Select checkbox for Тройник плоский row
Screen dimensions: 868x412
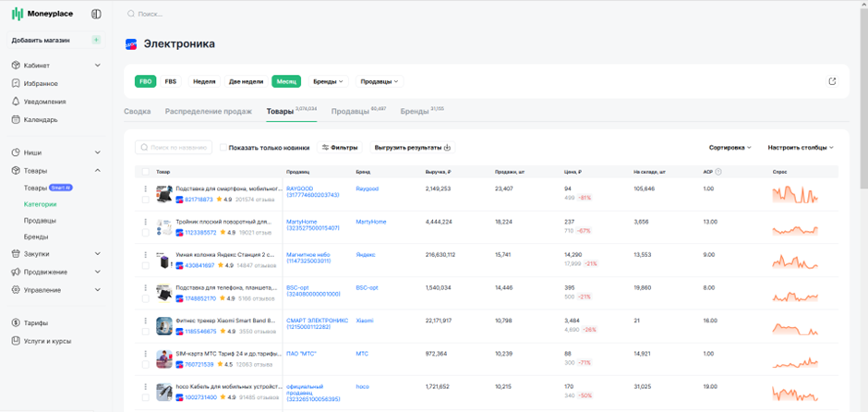146,233
